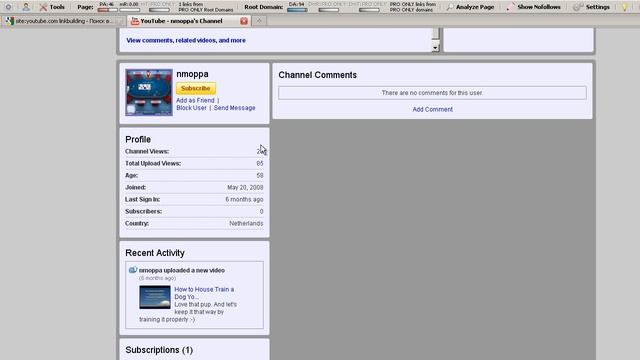Click the Recent Activity heading
The image size is (640, 360).
[155, 253]
